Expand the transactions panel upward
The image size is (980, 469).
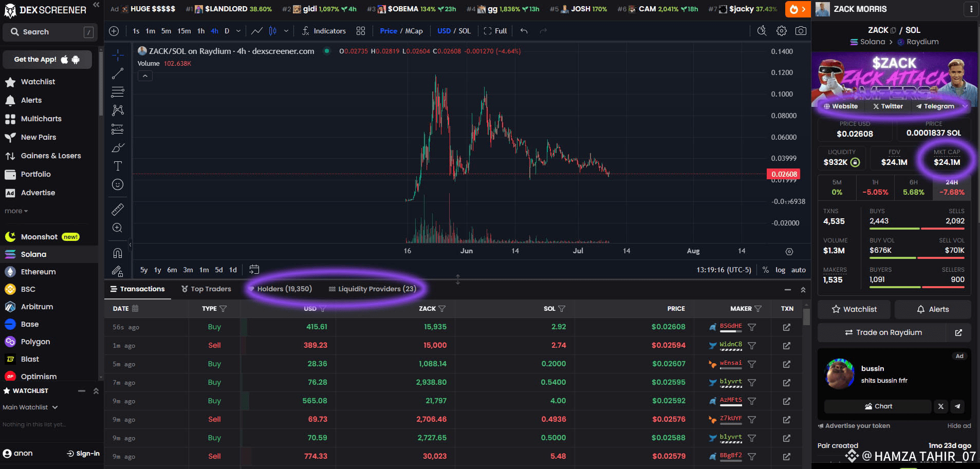[x=803, y=290]
